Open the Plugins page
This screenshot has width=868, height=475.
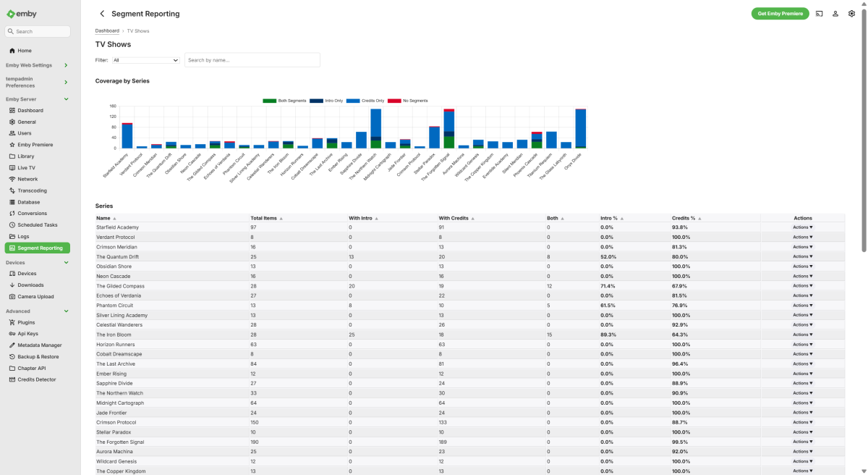coord(27,321)
